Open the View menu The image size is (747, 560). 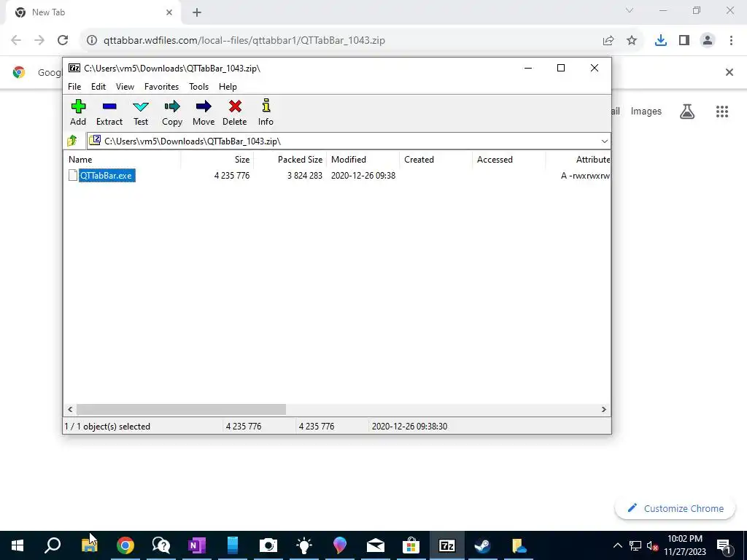125,87
